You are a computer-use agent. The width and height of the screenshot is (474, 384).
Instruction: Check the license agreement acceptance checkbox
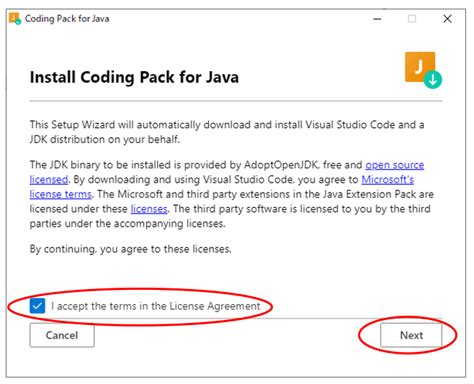coord(37,306)
